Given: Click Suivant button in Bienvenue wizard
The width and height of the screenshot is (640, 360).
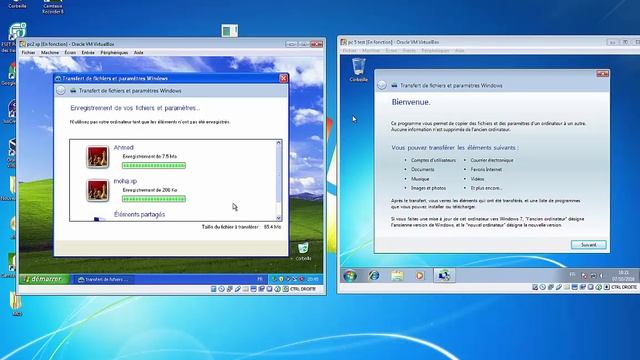Looking at the screenshot, I should [x=589, y=245].
